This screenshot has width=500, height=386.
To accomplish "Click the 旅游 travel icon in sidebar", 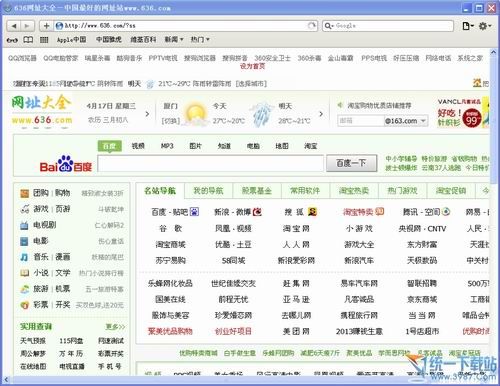I will pyautogui.click(x=24, y=289).
